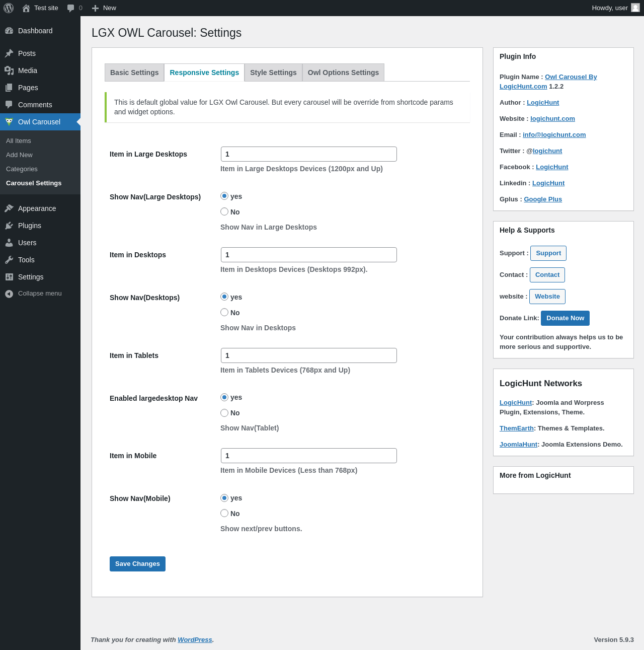The height and width of the screenshot is (650, 644).
Task: Click the Appearance paintbrush icon
Action: pos(9,208)
